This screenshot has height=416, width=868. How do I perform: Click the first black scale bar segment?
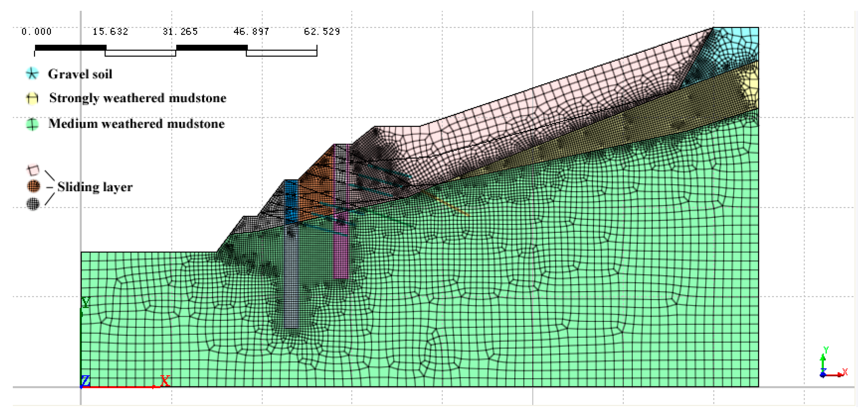pos(70,48)
